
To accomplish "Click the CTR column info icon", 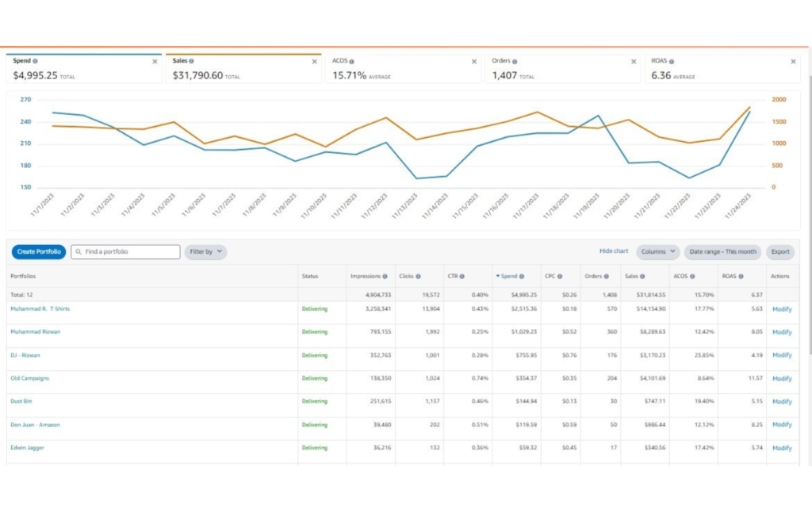I will point(462,277).
